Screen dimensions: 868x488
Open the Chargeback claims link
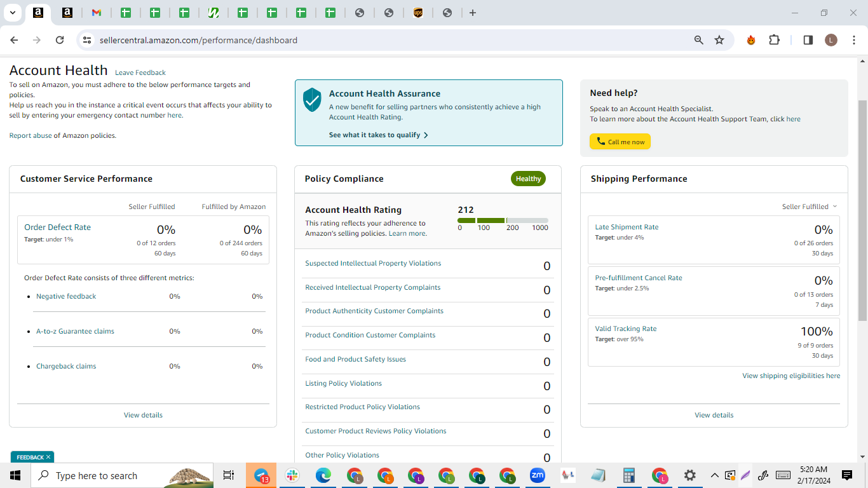pos(66,366)
